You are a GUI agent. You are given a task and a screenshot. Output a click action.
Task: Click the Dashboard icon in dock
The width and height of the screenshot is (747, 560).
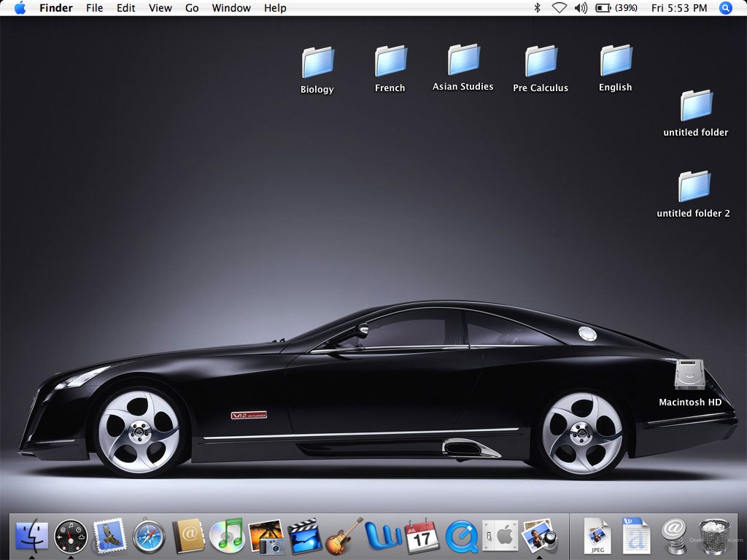(71, 537)
